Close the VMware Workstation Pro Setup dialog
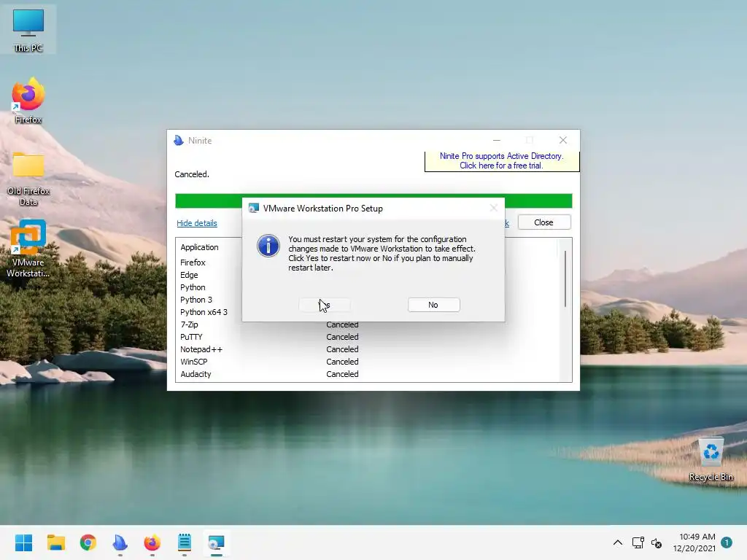 [494, 208]
